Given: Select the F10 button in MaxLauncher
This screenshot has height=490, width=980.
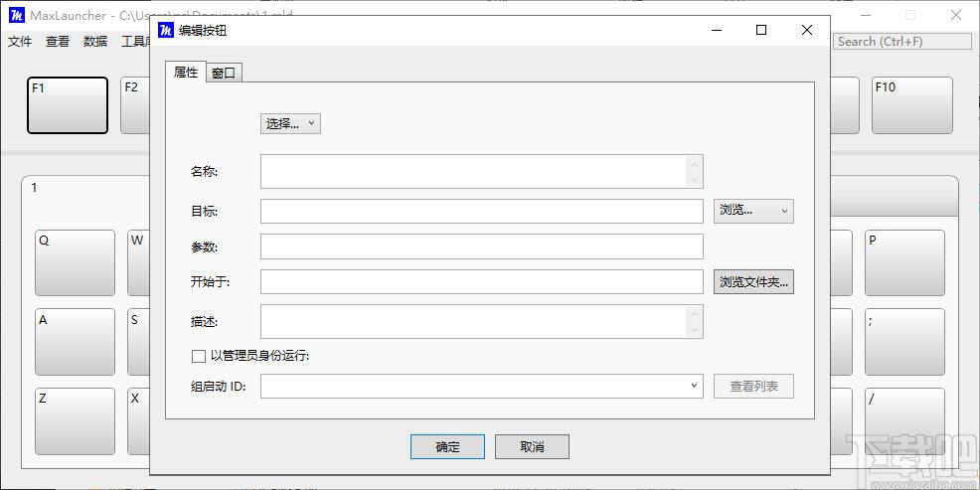Looking at the screenshot, I should tap(912, 105).
